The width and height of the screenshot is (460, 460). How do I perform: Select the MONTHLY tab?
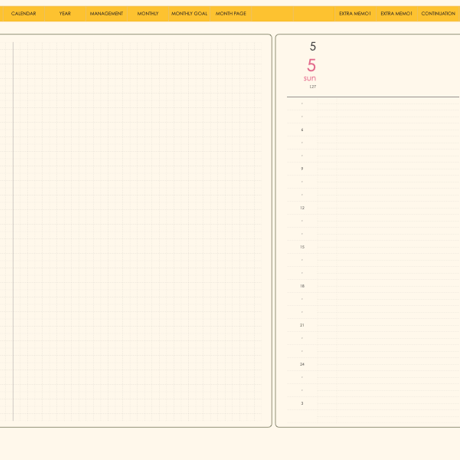pyautogui.click(x=148, y=14)
